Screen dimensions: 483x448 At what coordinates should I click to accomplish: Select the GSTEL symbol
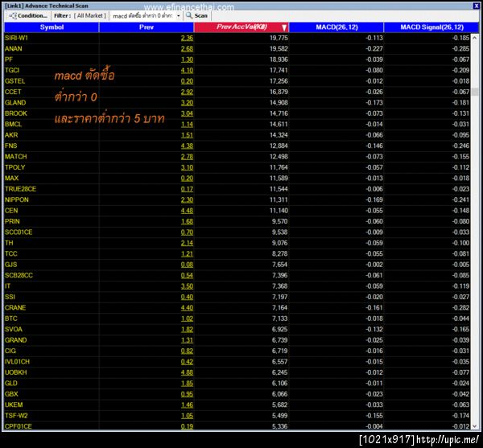tap(14, 81)
